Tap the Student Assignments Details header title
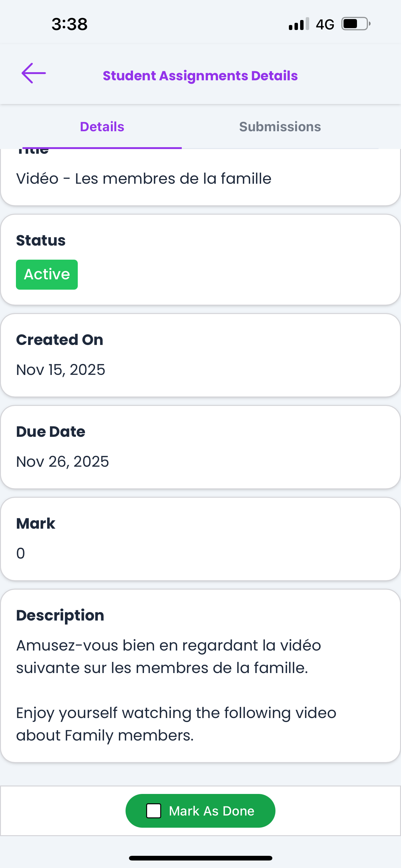 tap(200, 76)
